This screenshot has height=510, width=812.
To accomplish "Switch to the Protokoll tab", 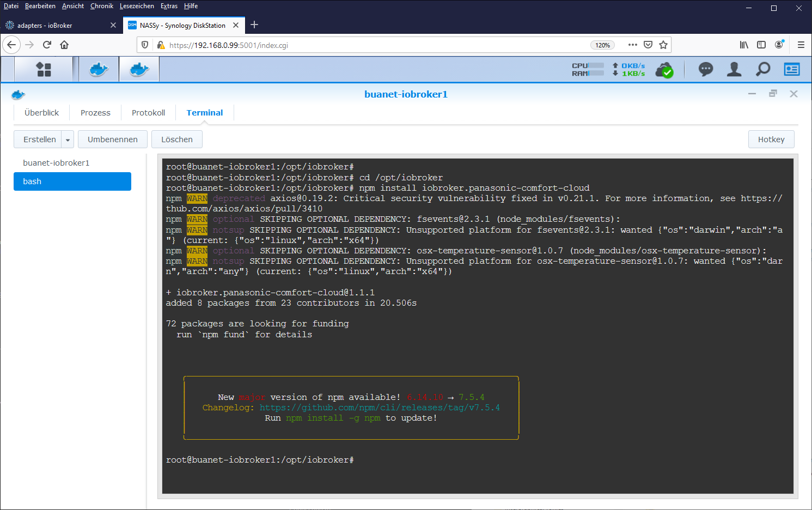I will coord(148,113).
